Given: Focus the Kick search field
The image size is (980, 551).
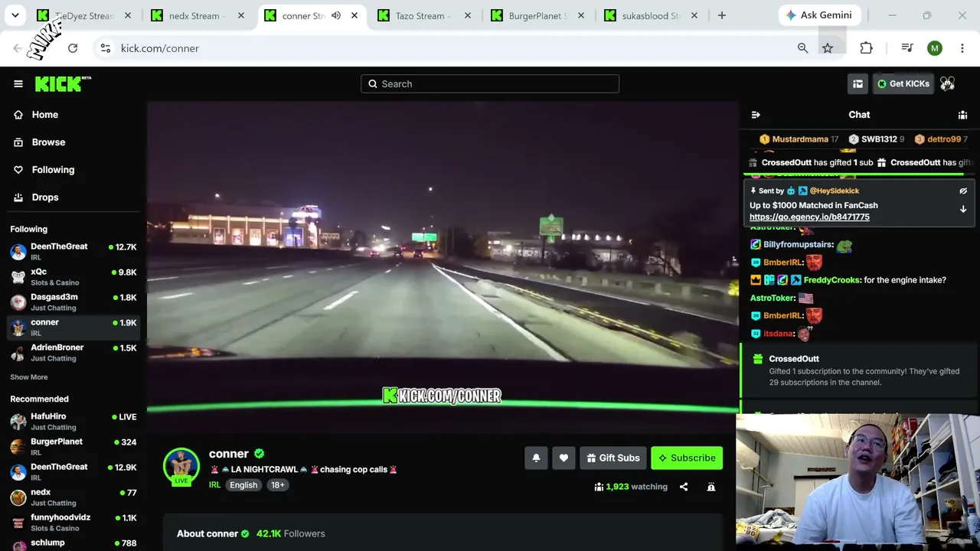Looking at the screenshot, I should (490, 84).
